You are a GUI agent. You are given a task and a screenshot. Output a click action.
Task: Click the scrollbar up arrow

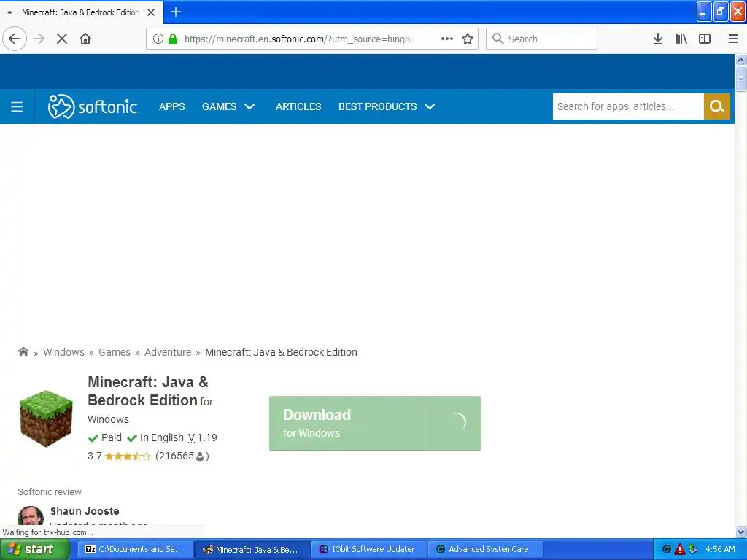tap(741, 60)
